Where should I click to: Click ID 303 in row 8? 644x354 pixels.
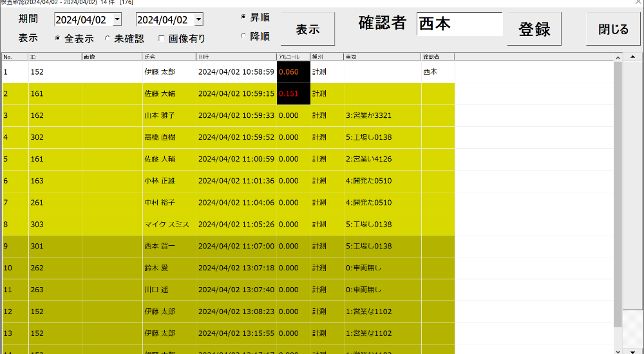(37, 224)
